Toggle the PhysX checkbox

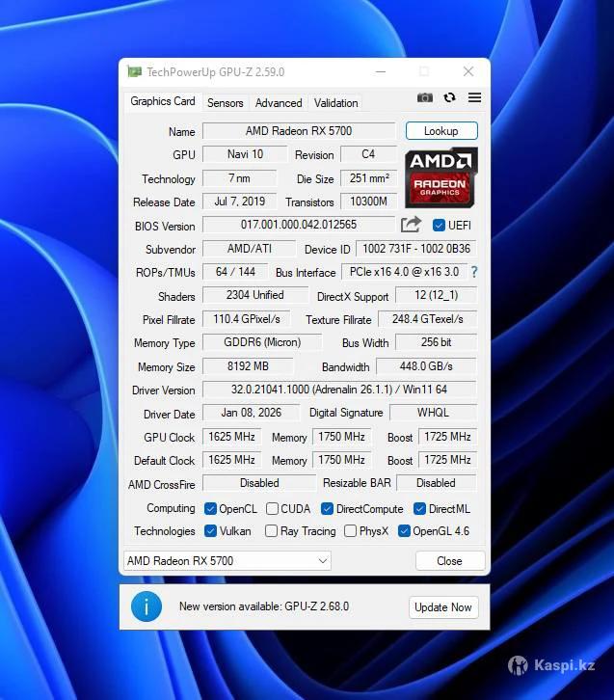(x=352, y=531)
